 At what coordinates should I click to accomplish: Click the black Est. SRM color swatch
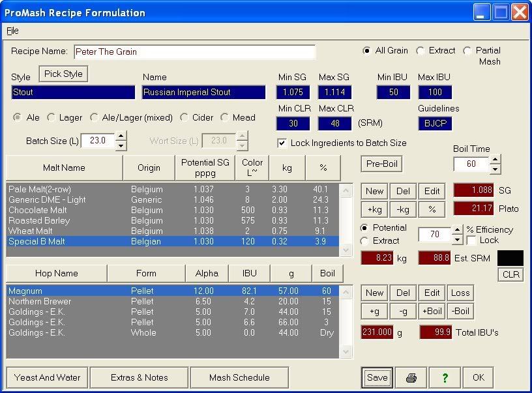tap(510, 258)
